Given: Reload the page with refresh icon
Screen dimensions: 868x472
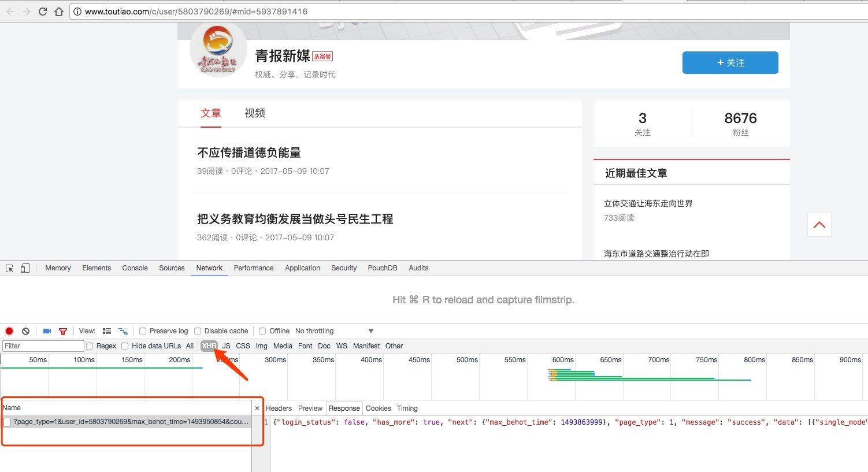Looking at the screenshot, I should click(x=42, y=12).
